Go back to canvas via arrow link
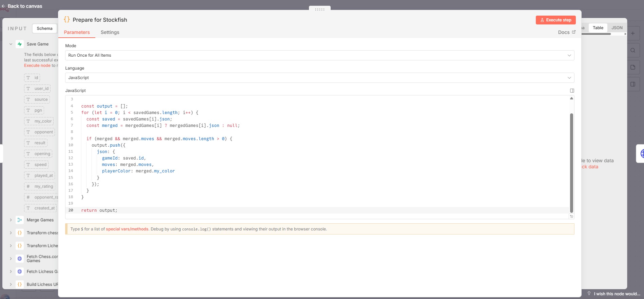The height and width of the screenshot is (299, 644). click(x=22, y=6)
